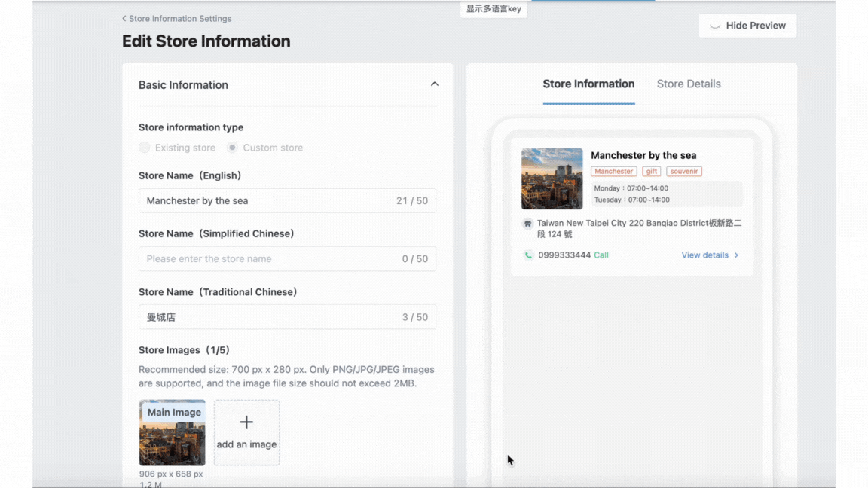Click the Basic Information heading

183,84
